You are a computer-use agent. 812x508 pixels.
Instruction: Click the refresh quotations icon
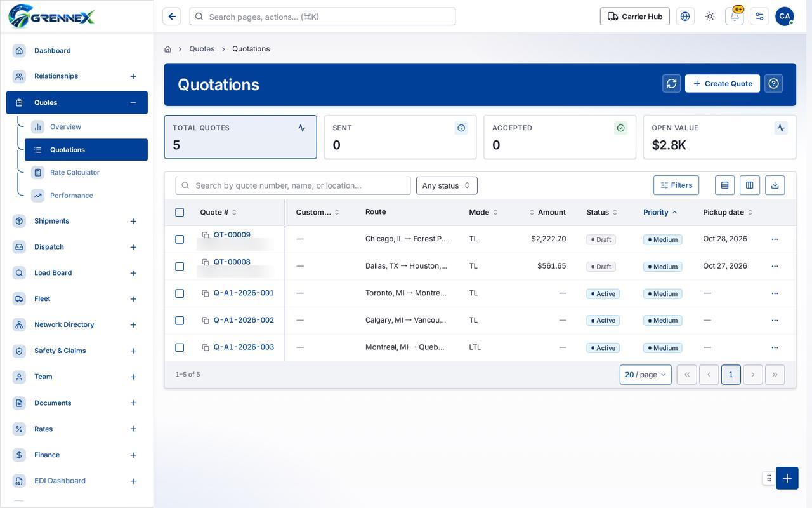(x=671, y=83)
